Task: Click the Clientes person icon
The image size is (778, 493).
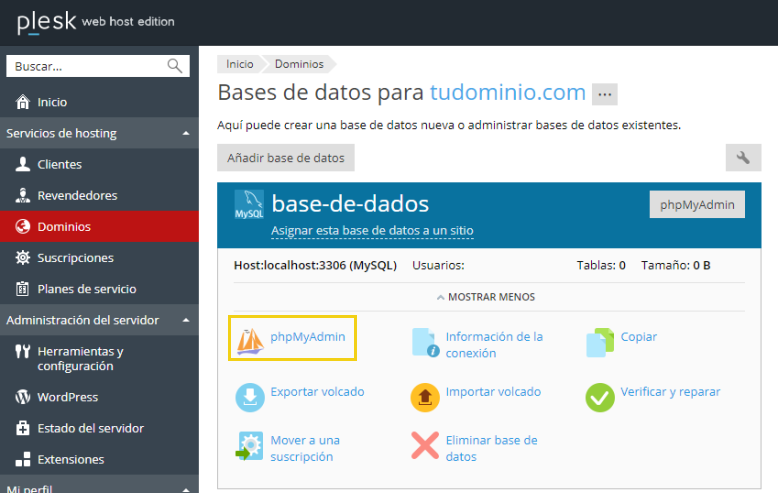Action: click(x=22, y=164)
